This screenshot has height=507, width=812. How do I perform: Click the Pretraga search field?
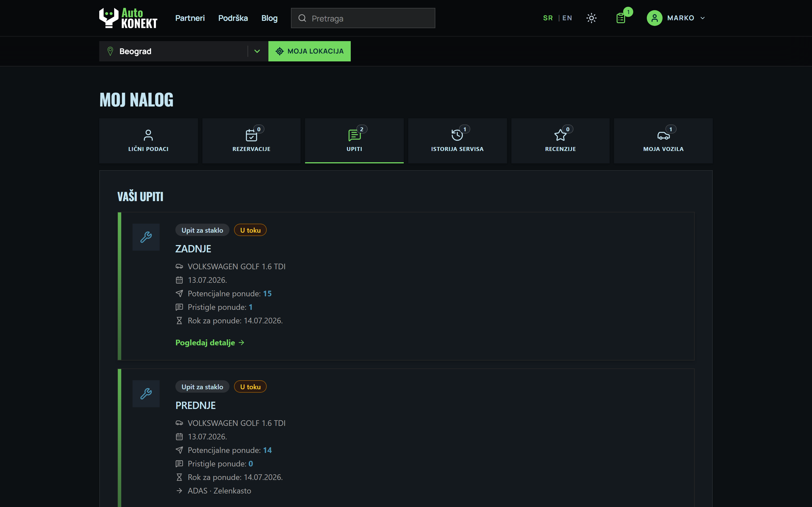pyautogui.click(x=363, y=18)
